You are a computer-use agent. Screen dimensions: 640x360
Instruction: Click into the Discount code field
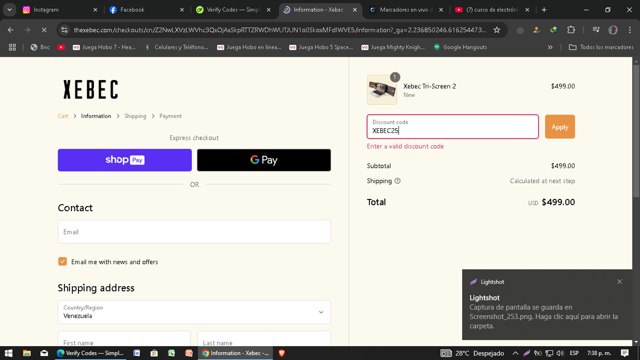point(453,127)
